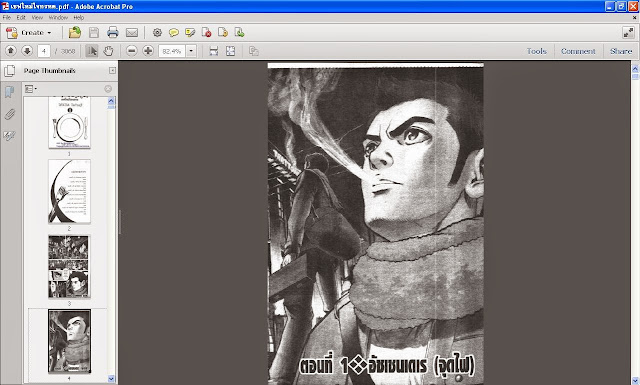640x385 pixels.
Task: Activate the Hand pan tool
Action: click(x=108, y=51)
